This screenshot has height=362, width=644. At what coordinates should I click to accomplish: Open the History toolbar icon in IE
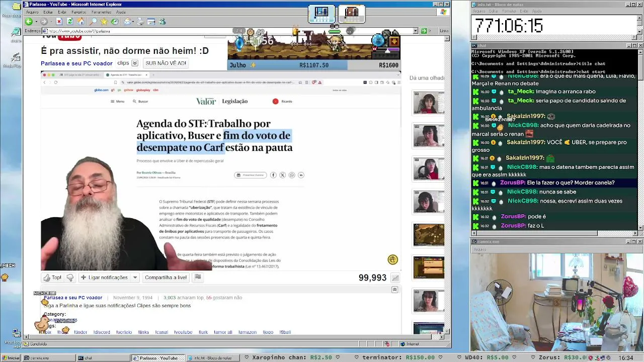(x=115, y=22)
